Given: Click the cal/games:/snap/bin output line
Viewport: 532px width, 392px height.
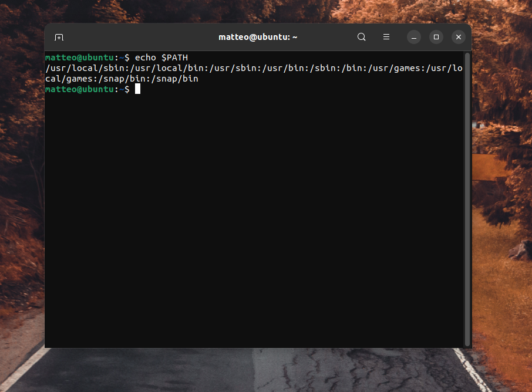Looking at the screenshot, I should [x=122, y=79].
